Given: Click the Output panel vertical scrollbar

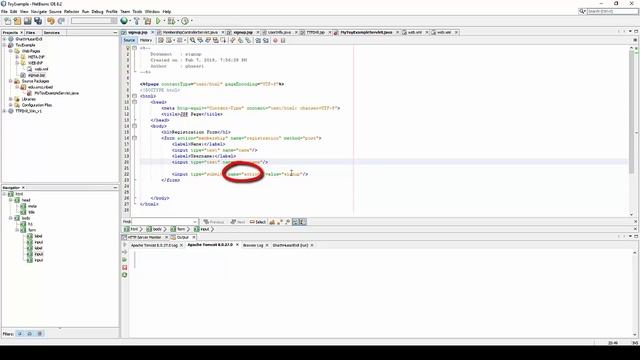Looking at the screenshot, I should [635, 294].
